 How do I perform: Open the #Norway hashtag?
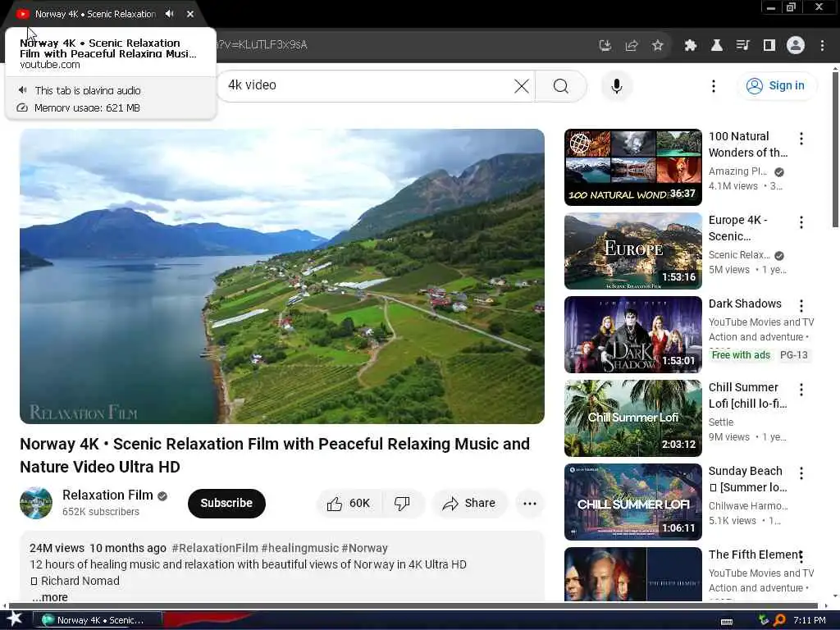(365, 548)
